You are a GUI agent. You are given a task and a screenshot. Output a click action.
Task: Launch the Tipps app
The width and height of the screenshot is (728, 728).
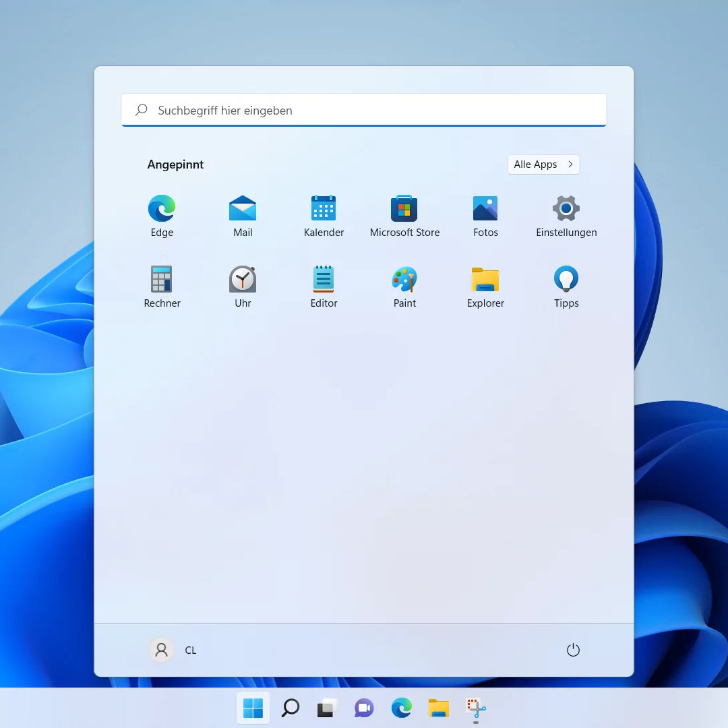click(x=566, y=285)
